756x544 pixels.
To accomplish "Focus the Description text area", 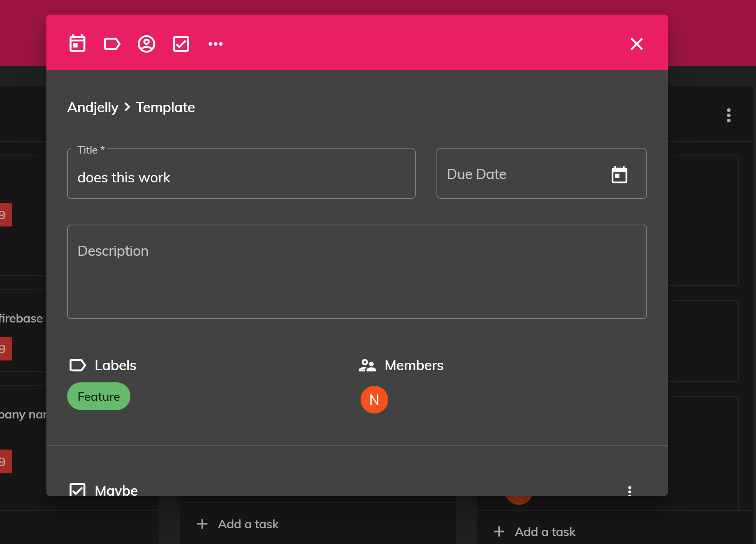I will coord(357,272).
